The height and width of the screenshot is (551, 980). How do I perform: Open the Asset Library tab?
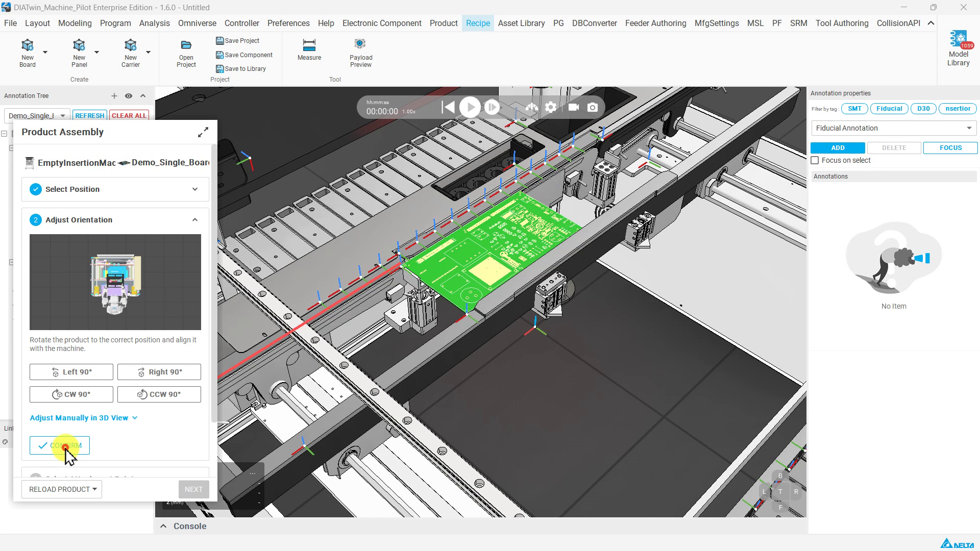pos(521,23)
